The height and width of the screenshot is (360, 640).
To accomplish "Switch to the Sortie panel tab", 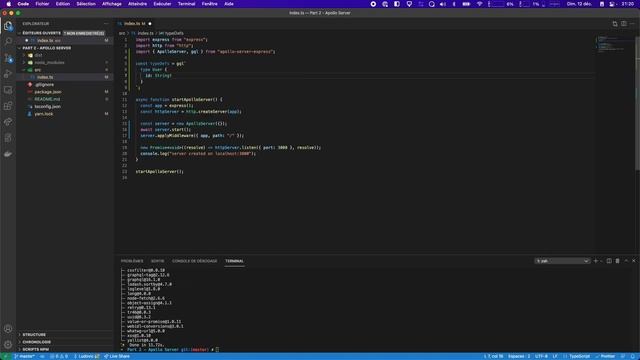I will coord(158,261).
